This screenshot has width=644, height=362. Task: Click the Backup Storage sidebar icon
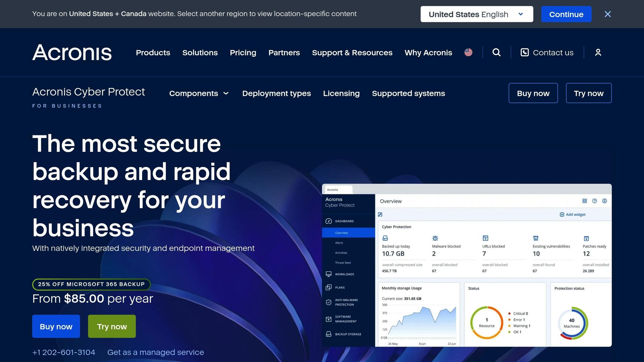point(328,334)
